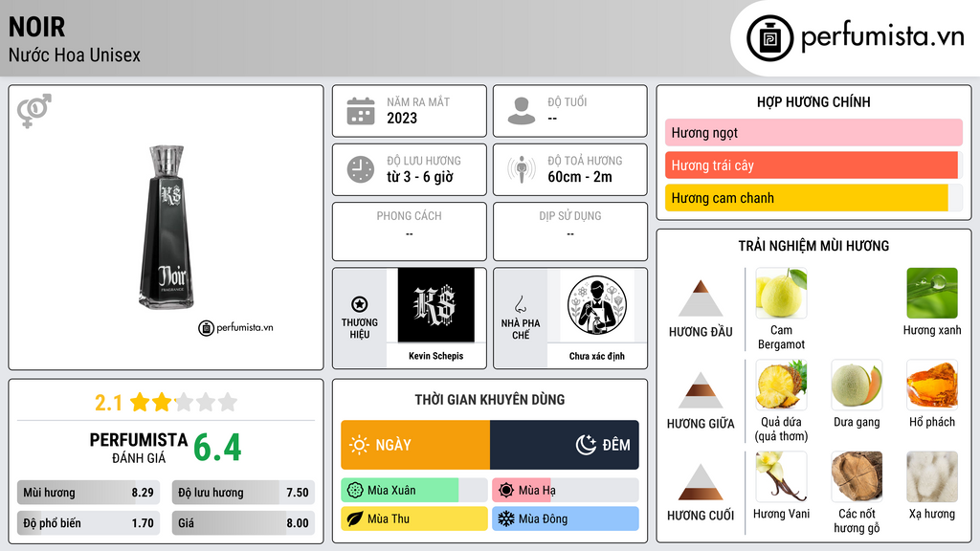Click the Noir perfume bottle image
The height and width of the screenshot is (551, 980).
point(167,228)
